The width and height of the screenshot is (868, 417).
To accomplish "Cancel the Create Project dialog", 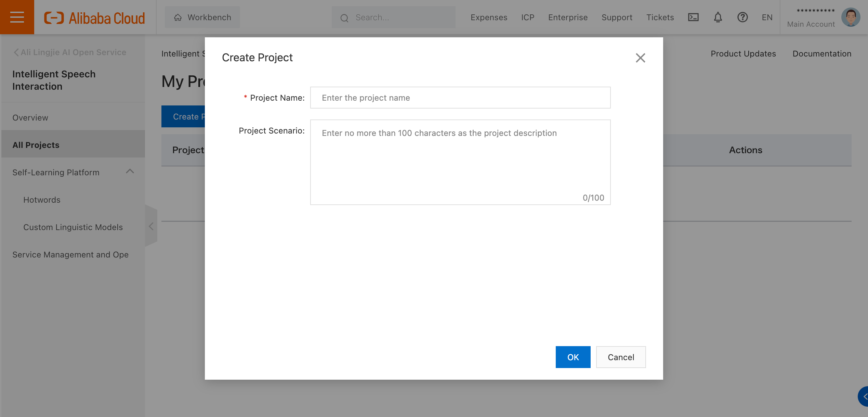I will (x=621, y=357).
